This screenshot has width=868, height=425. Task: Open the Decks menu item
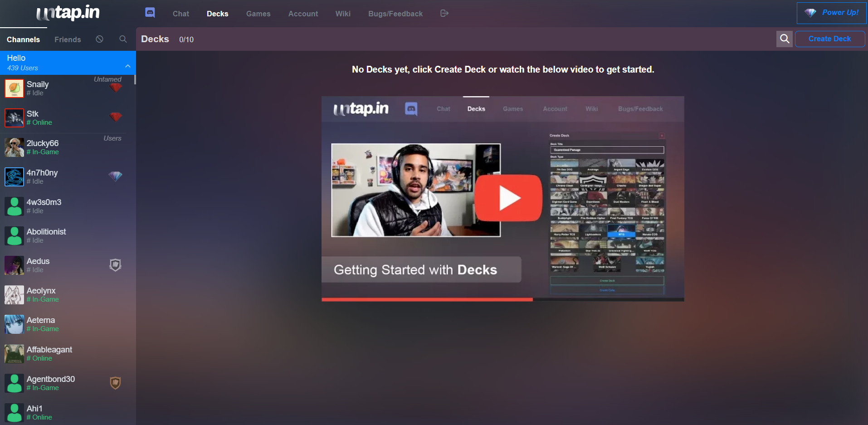tap(218, 14)
